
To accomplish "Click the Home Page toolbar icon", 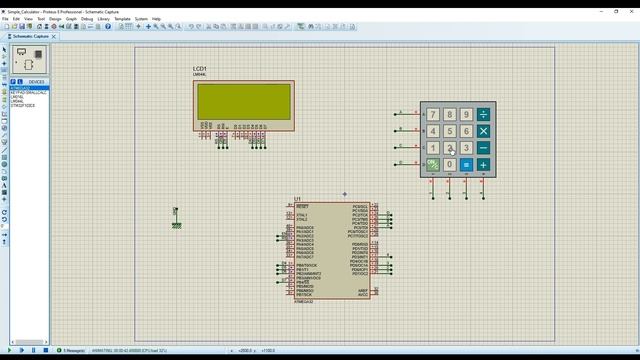I will coord(40,27).
